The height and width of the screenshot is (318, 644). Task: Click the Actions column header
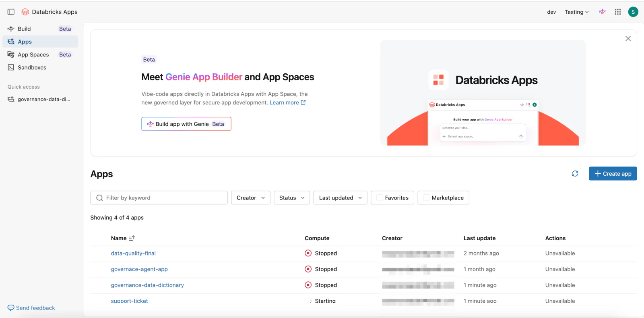coord(555,238)
